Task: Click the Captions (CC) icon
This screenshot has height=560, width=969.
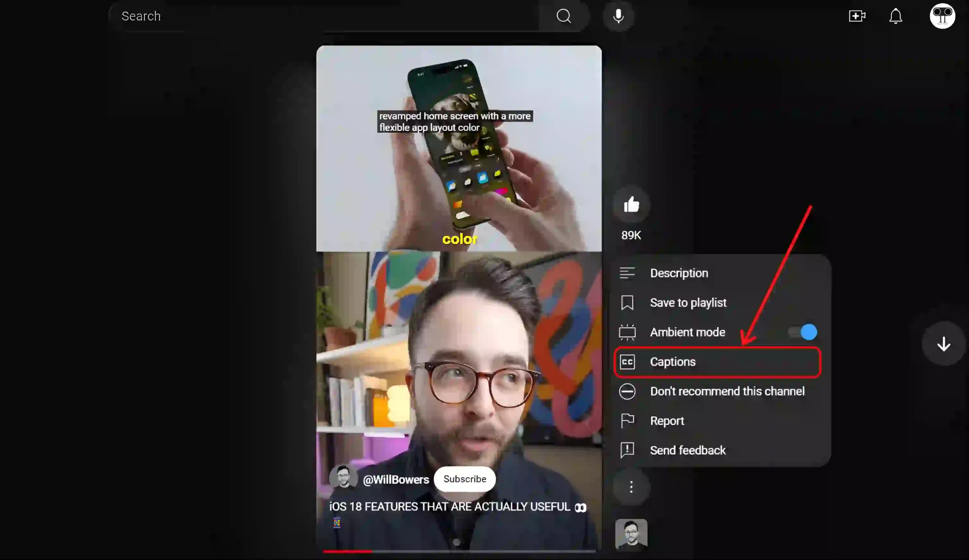Action: (627, 361)
